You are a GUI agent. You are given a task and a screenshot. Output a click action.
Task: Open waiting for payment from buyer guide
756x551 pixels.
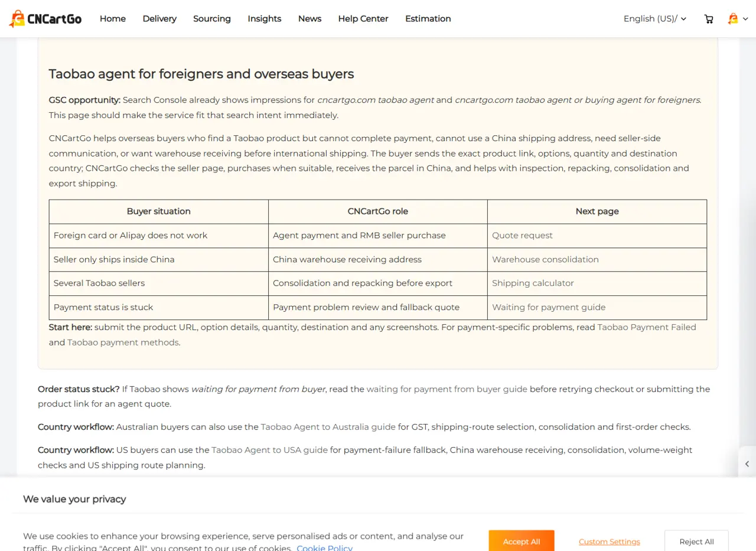click(447, 389)
